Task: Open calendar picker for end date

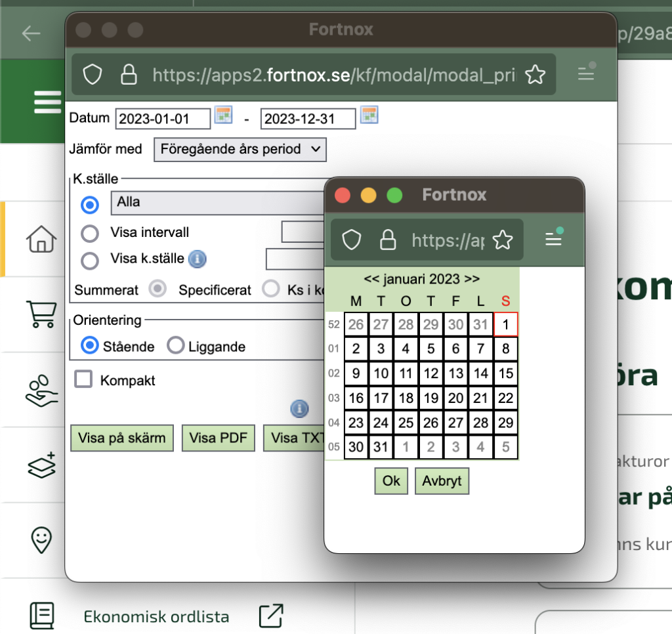Action: [369, 115]
